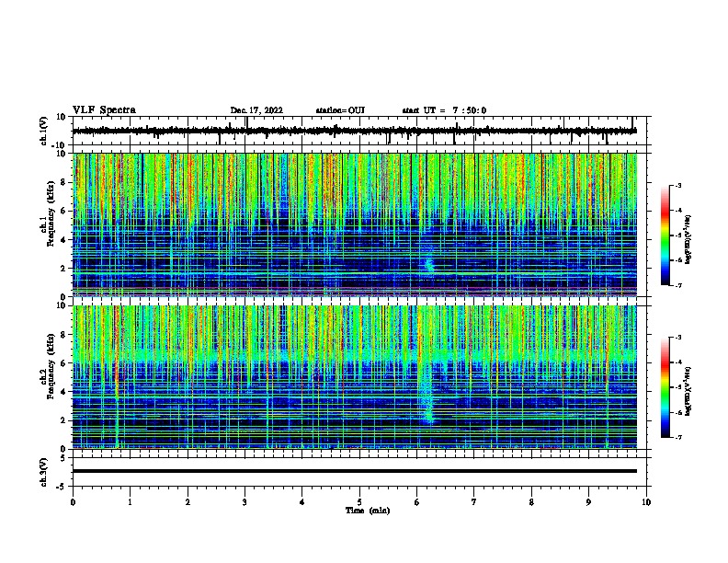The image size is (728, 563).
Task: Click the flat ch.3 voltage trace
Action: click(354, 471)
